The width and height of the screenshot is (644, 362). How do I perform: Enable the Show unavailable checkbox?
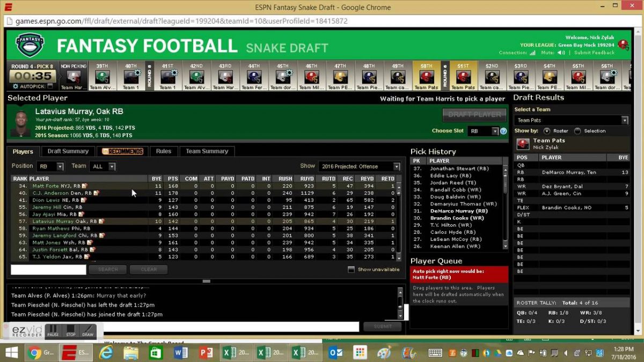351,269
